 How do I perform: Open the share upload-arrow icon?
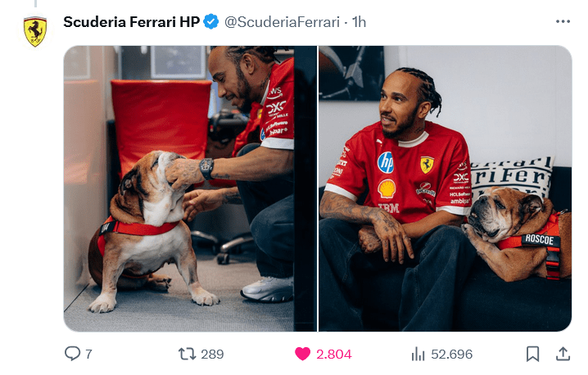(563, 354)
